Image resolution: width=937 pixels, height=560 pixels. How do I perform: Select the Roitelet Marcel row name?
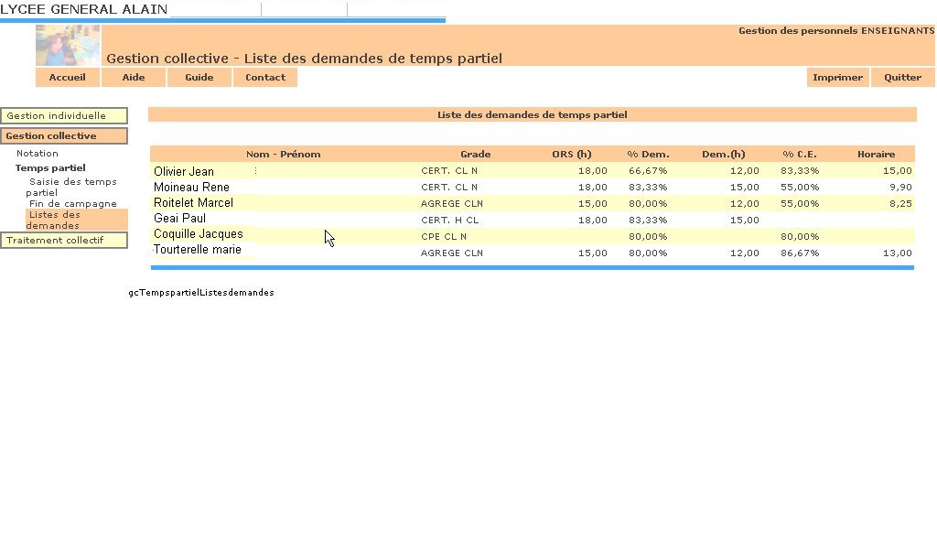[193, 202]
